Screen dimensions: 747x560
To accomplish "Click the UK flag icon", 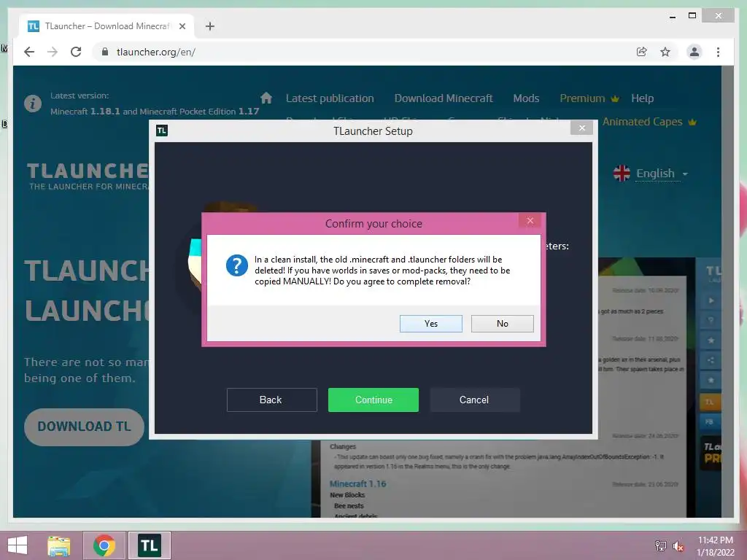I will point(622,174).
